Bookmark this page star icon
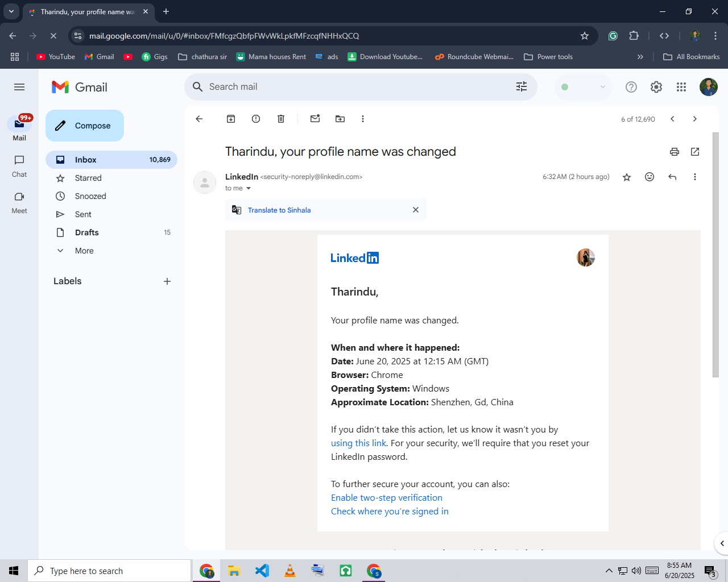Image resolution: width=728 pixels, height=582 pixels. pyautogui.click(x=585, y=36)
